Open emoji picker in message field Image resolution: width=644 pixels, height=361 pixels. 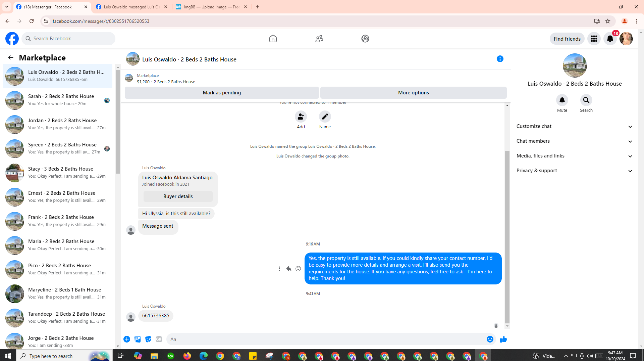point(490,339)
